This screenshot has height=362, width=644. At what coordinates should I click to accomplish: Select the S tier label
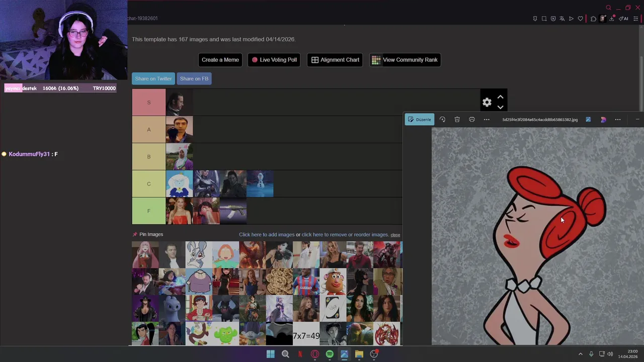(149, 103)
